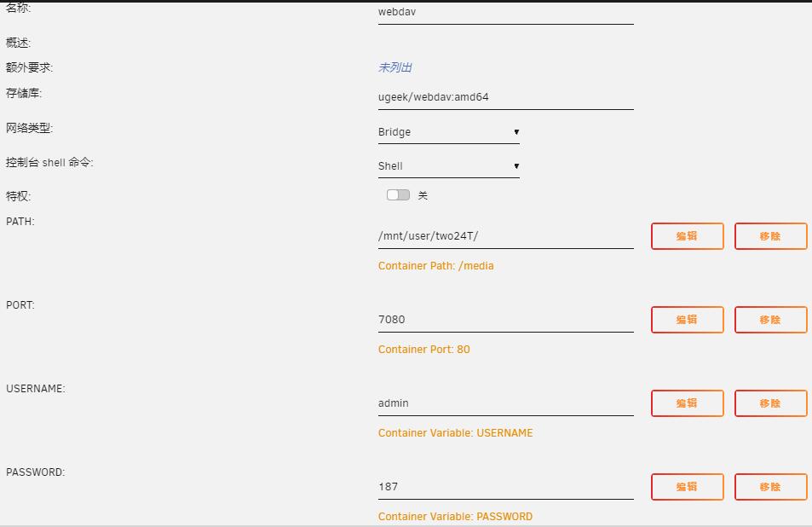Remove the USERNAME variable via 移除
The width and height of the screenshot is (812, 527).
[770, 403]
